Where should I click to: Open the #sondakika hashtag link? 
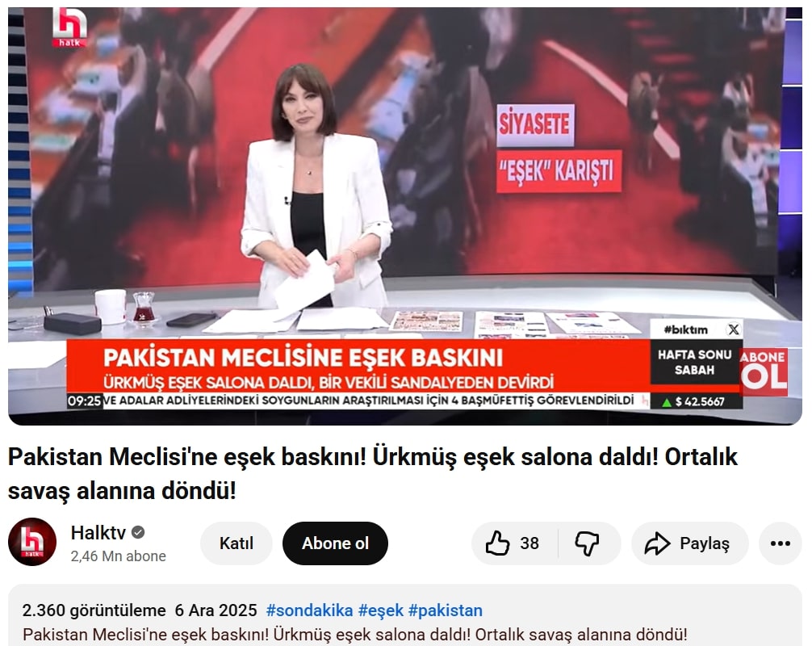pyautogui.click(x=309, y=610)
